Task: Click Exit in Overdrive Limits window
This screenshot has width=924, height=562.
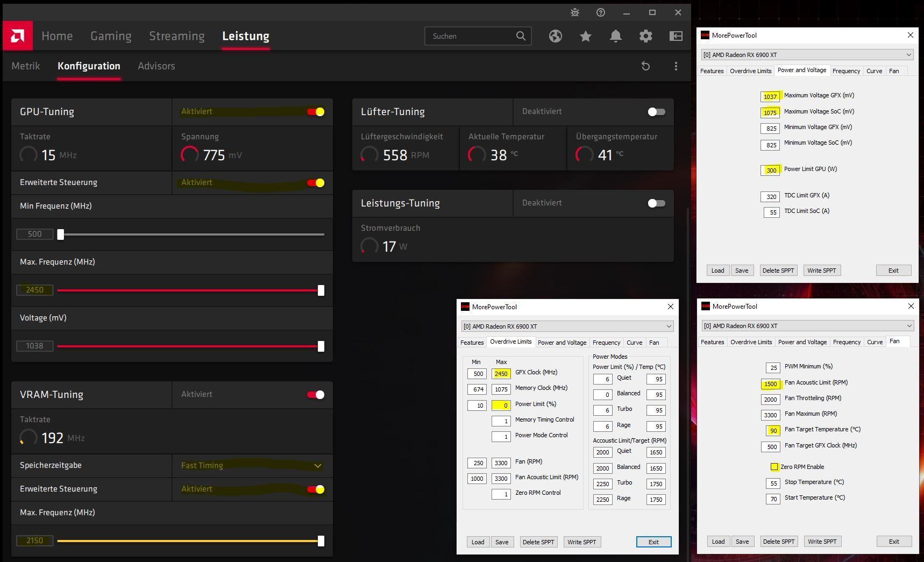Action: coord(653,542)
